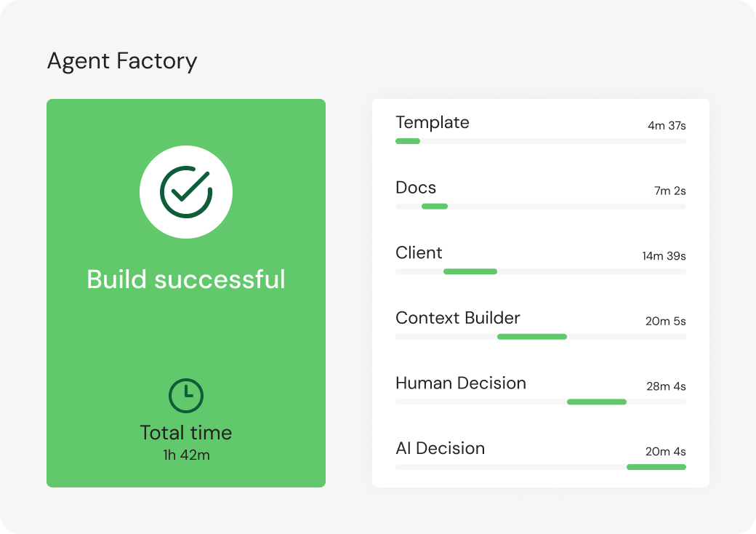Screen dimensions: 756x534
Task: Click the Context Builder progress segment
Action: [x=532, y=337]
